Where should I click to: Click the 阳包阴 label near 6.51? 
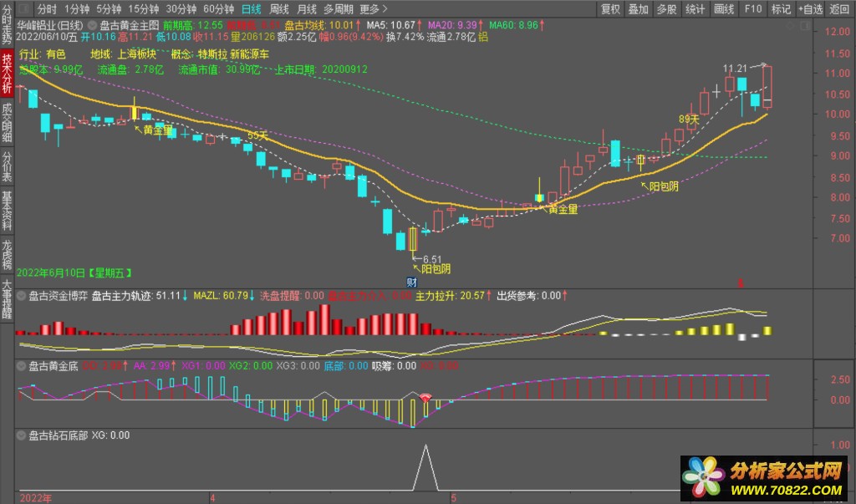pos(436,268)
